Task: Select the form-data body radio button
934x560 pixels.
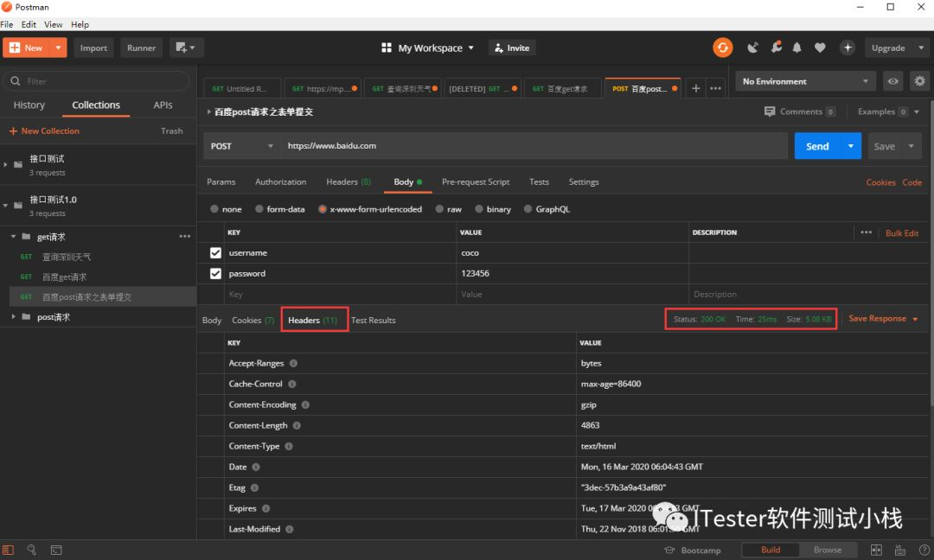Action: point(259,209)
